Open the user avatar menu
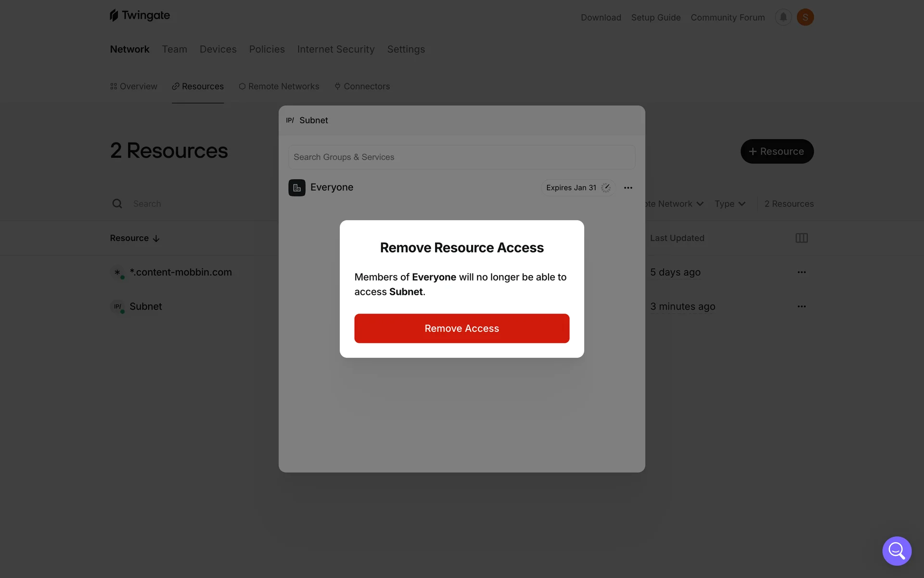 pyautogui.click(x=805, y=17)
